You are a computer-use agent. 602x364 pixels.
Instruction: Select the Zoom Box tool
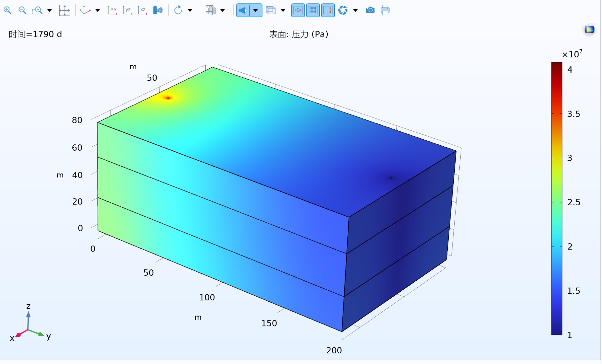tap(37, 10)
